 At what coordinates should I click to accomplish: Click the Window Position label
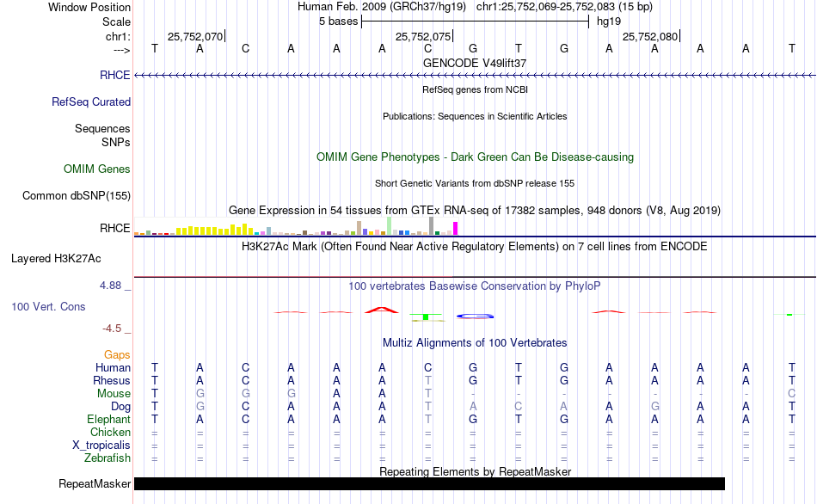click(x=89, y=7)
